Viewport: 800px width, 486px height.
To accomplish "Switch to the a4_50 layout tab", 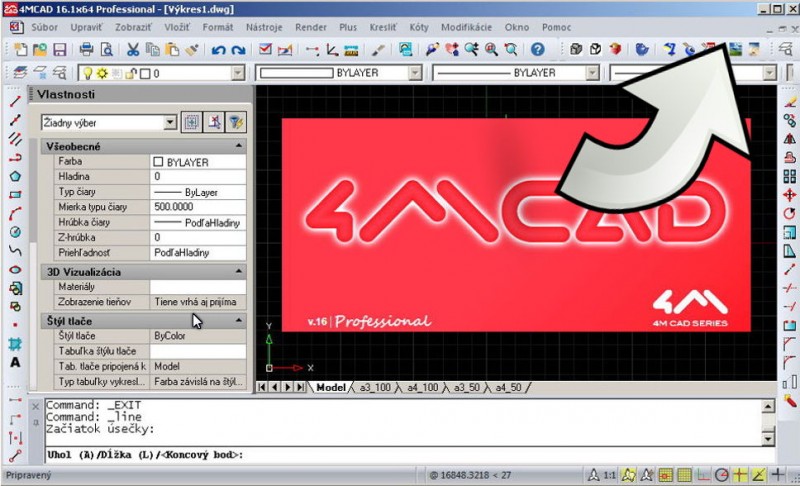I will [508, 388].
